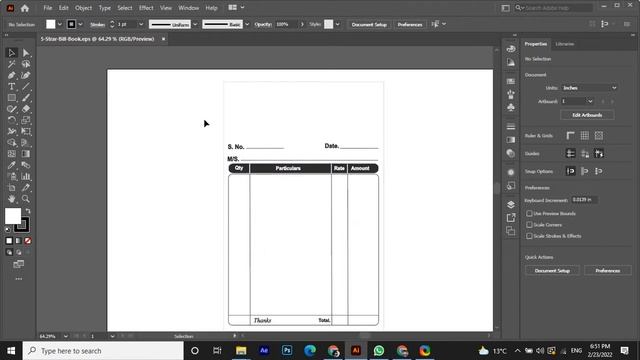Viewport: 640px width, 360px height.
Task: Enable Use Preview Bounds checkbox
Action: tap(529, 213)
